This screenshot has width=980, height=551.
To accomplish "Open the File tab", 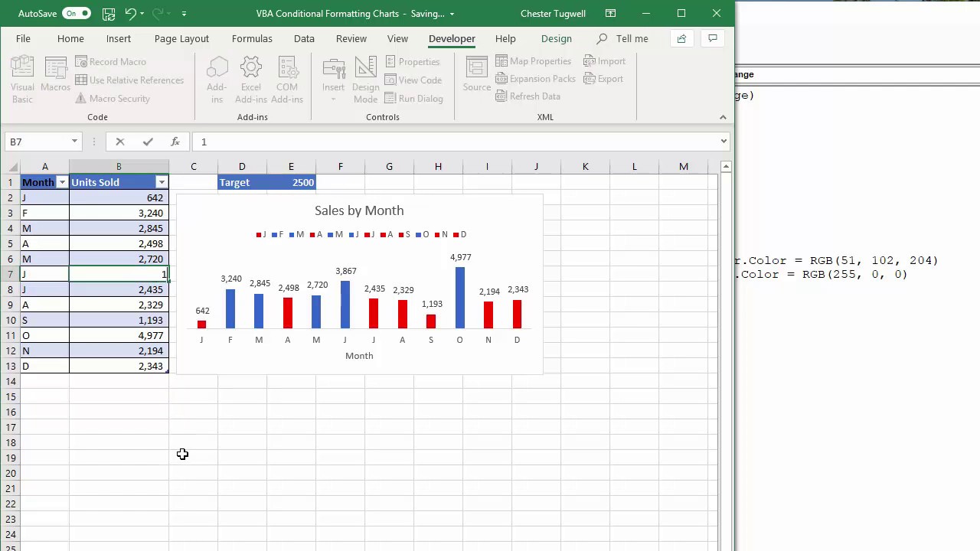I will (23, 38).
